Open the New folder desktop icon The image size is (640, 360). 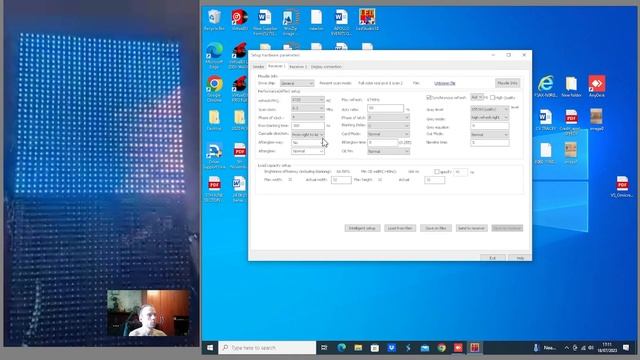point(571,86)
